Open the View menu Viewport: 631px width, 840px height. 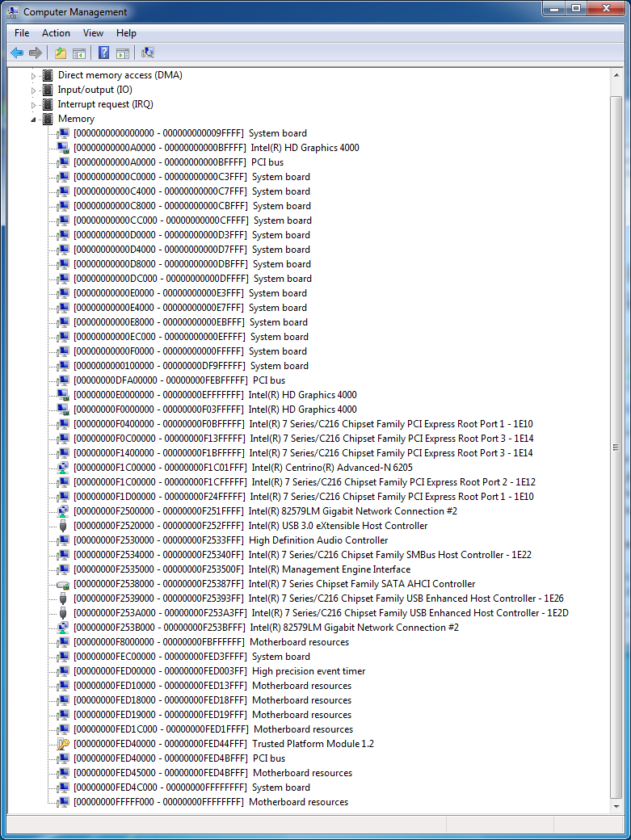pos(93,32)
